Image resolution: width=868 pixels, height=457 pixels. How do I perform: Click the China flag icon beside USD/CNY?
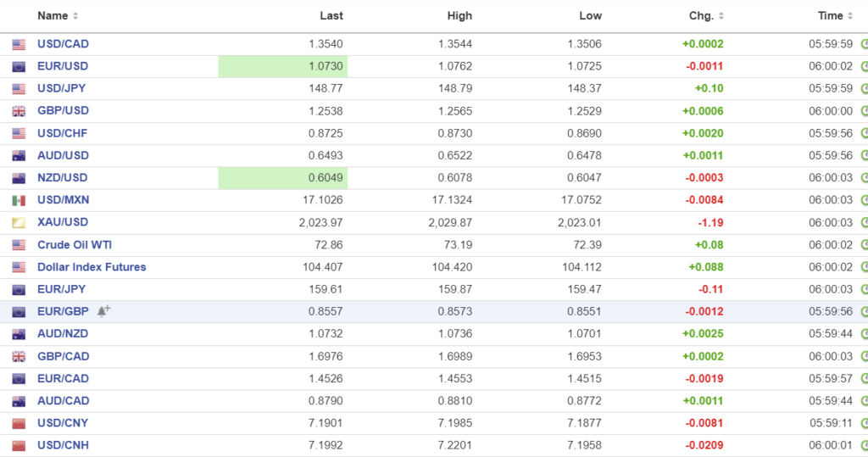pos(19,423)
